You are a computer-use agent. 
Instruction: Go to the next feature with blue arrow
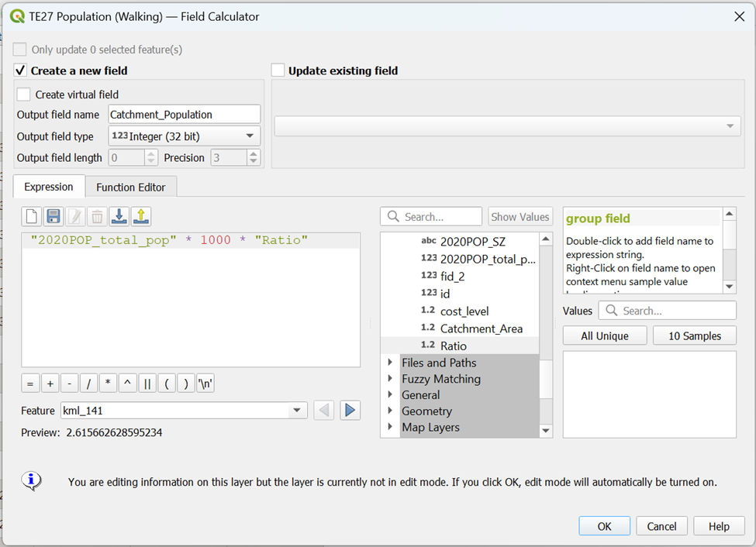point(350,410)
